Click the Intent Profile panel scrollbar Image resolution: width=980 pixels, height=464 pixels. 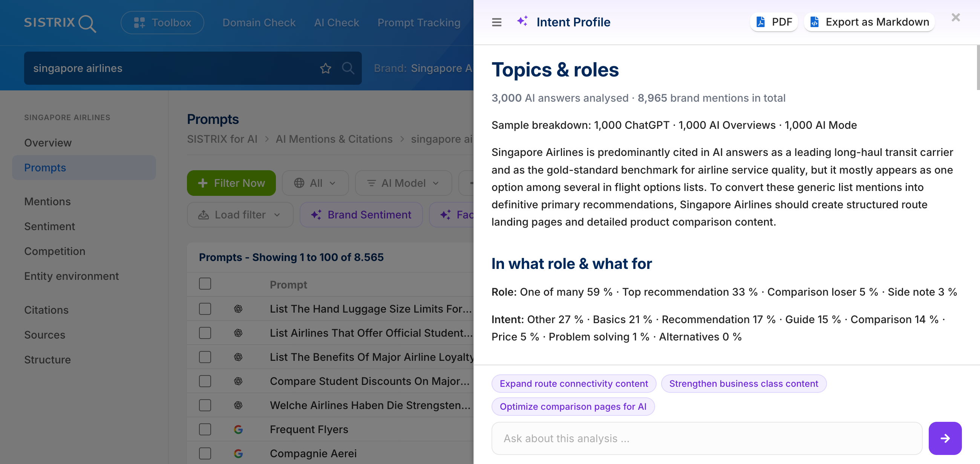(978, 68)
